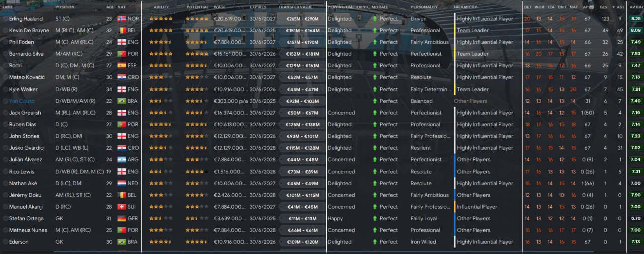Screen dimensions: 644x254
Task: Click Haaland's five-star ability rating
Action: [161, 19]
